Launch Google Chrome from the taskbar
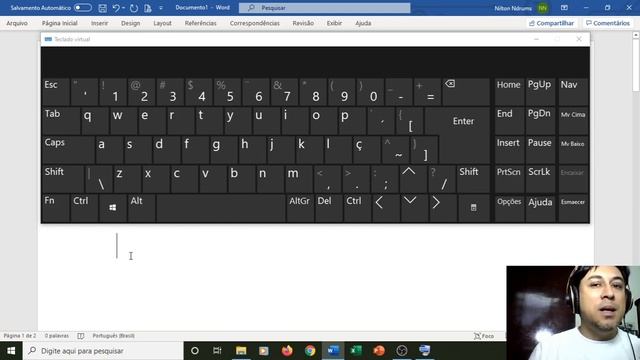The width and height of the screenshot is (640, 360). click(310, 351)
